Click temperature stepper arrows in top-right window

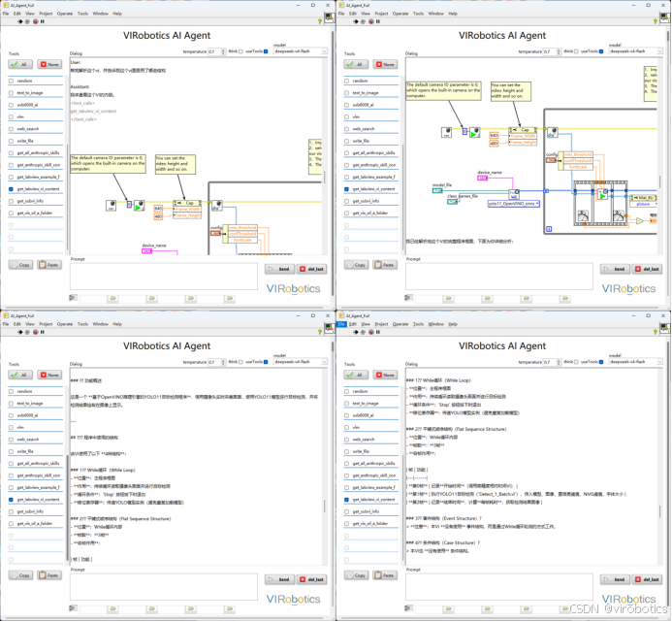559,51
